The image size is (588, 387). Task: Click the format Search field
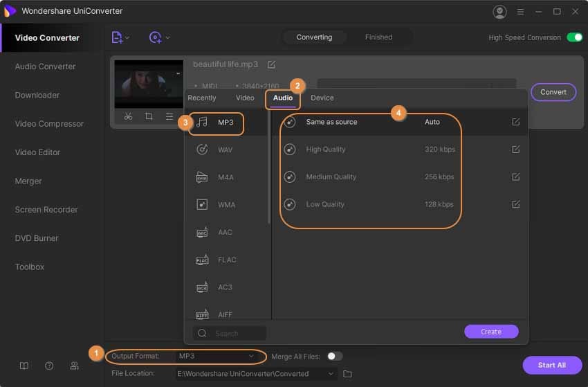230,333
